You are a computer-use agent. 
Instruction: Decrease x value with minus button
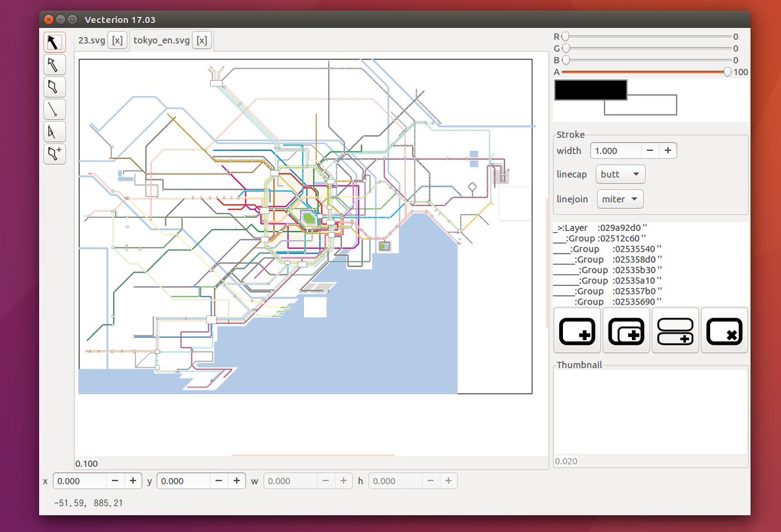click(115, 481)
